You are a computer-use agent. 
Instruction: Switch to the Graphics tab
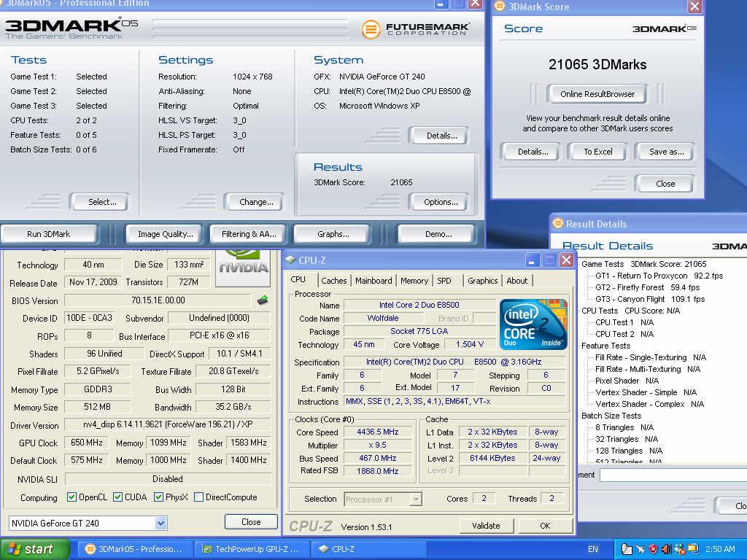[483, 281]
